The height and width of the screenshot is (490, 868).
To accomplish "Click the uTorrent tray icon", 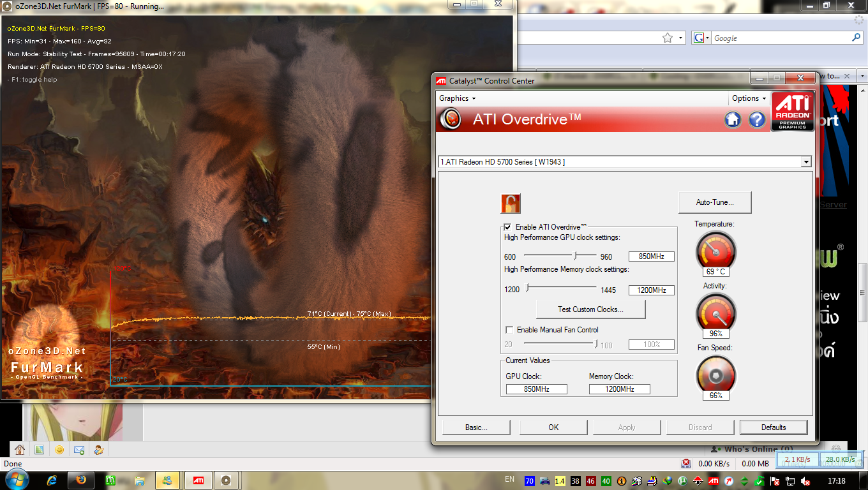I will [x=683, y=481].
